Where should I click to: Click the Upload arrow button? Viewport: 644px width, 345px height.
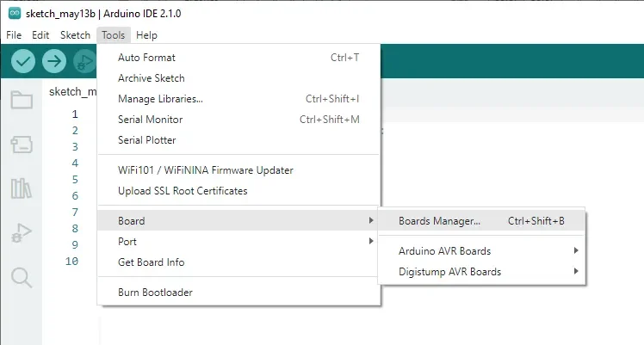point(54,61)
